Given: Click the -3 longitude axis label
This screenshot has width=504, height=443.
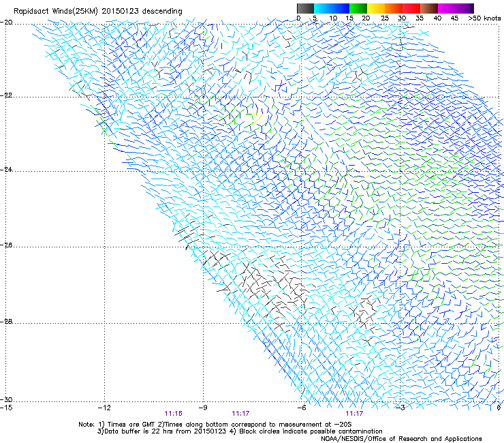Looking at the screenshot, I should tap(400, 408).
